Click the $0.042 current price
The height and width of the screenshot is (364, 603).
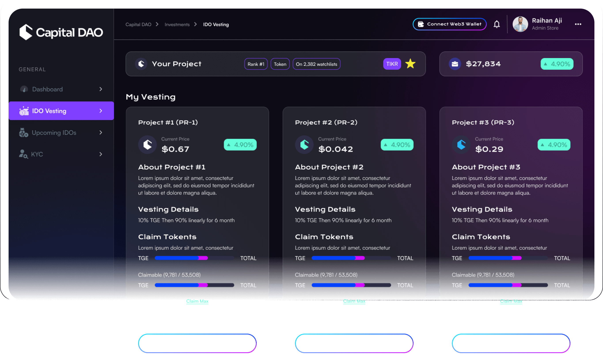336,149
